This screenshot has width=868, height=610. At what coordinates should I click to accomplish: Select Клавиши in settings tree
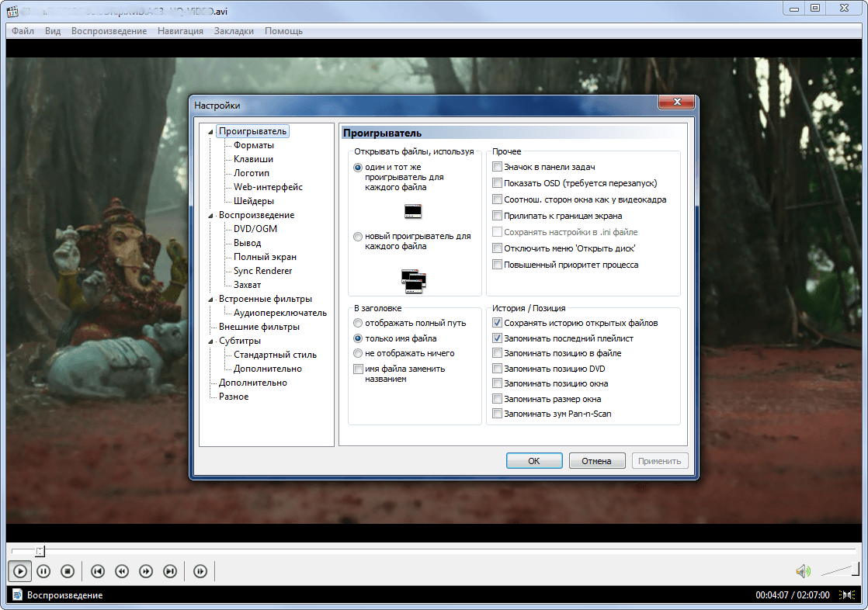tap(253, 159)
